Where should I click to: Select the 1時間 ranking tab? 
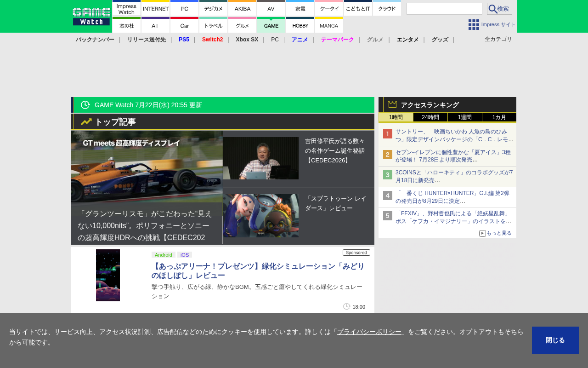[x=396, y=117]
